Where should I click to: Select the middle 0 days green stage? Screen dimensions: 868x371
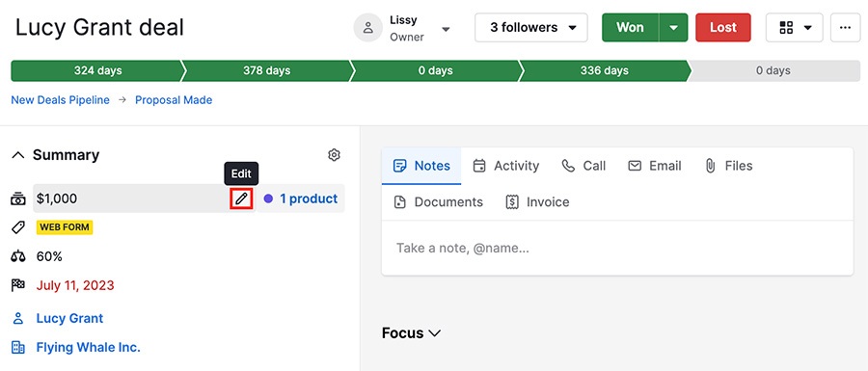point(436,70)
